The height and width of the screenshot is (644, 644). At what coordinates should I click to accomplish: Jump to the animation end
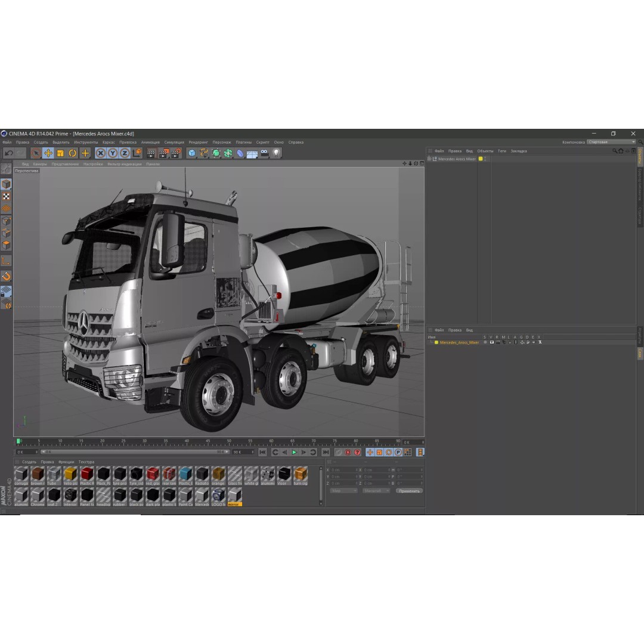pyautogui.click(x=326, y=452)
